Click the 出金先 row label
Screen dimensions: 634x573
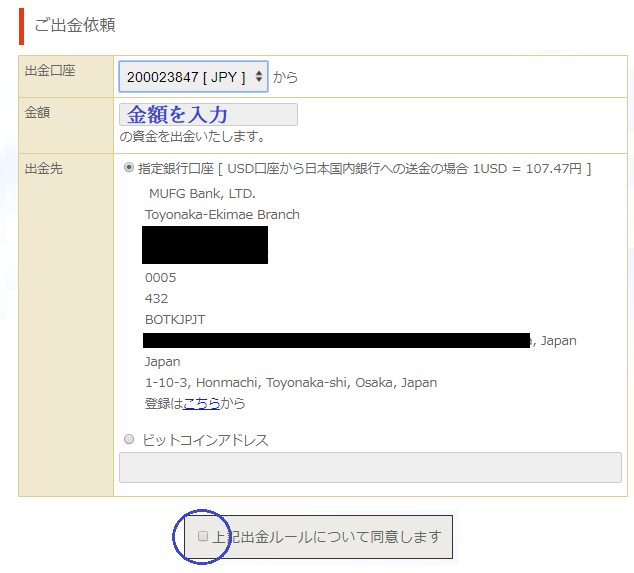point(44,169)
